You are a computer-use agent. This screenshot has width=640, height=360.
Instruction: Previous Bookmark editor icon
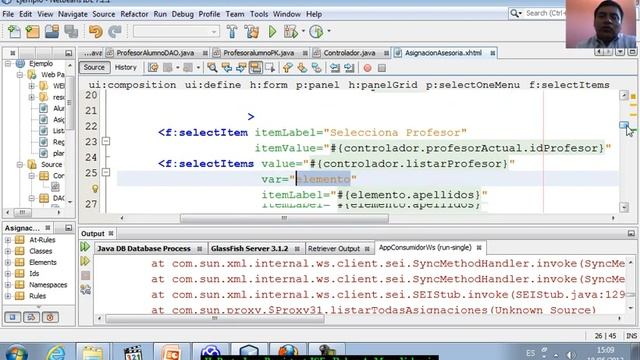288,68
